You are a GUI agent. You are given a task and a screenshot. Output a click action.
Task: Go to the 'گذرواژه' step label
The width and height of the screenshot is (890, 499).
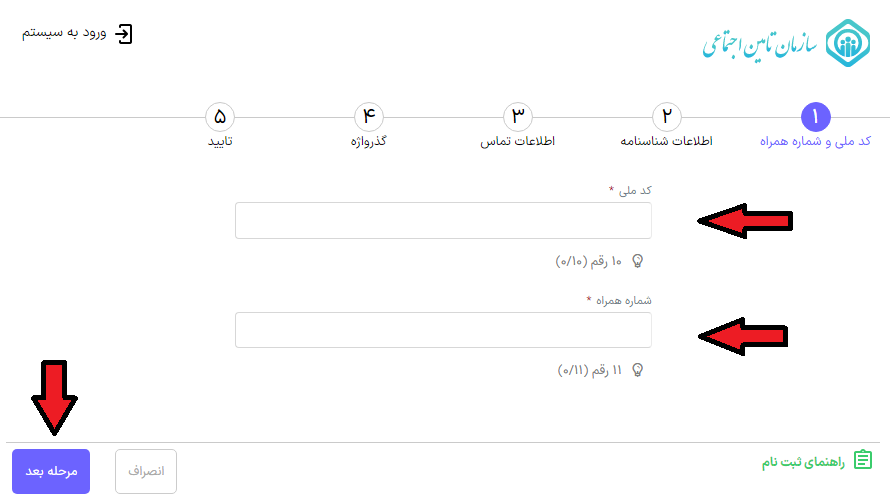(x=368, y=142)
